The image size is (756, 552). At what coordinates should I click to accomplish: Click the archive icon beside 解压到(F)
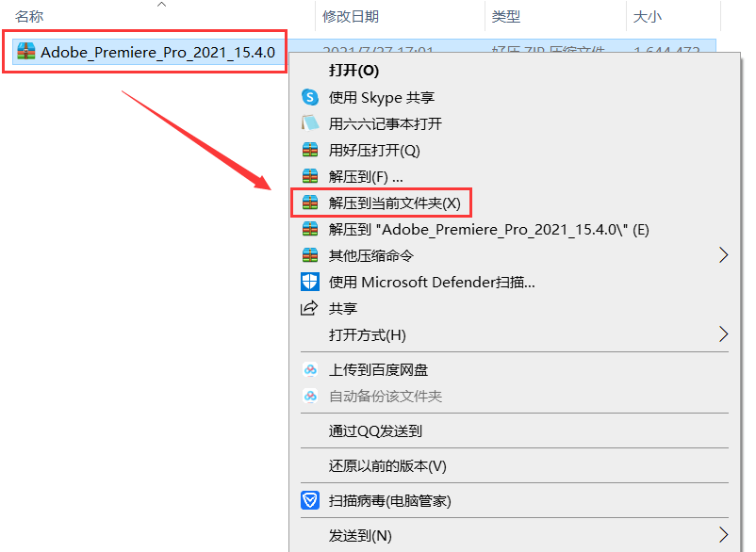point(310,176)
